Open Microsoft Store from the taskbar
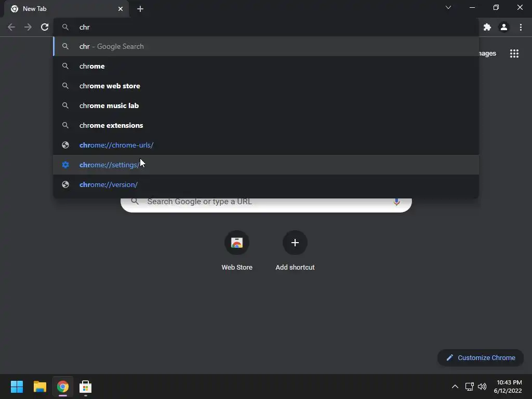This screenshot has width=532, height=399. [x=86, y=387]
